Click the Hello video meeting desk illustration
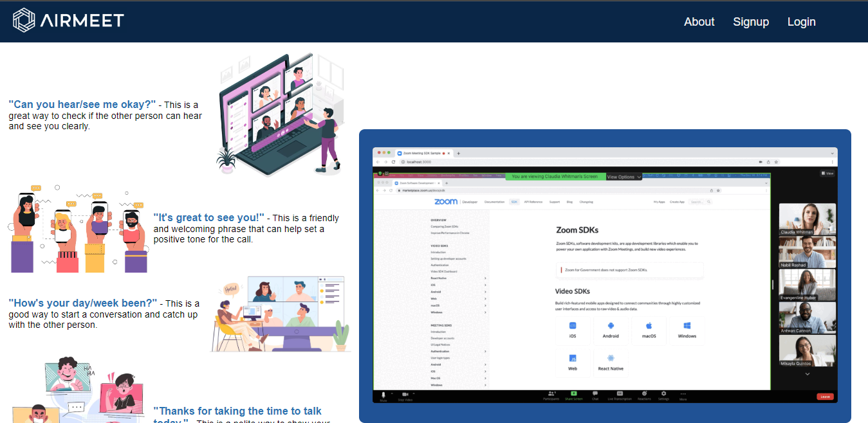868x423 pixels. click(280, 314)
